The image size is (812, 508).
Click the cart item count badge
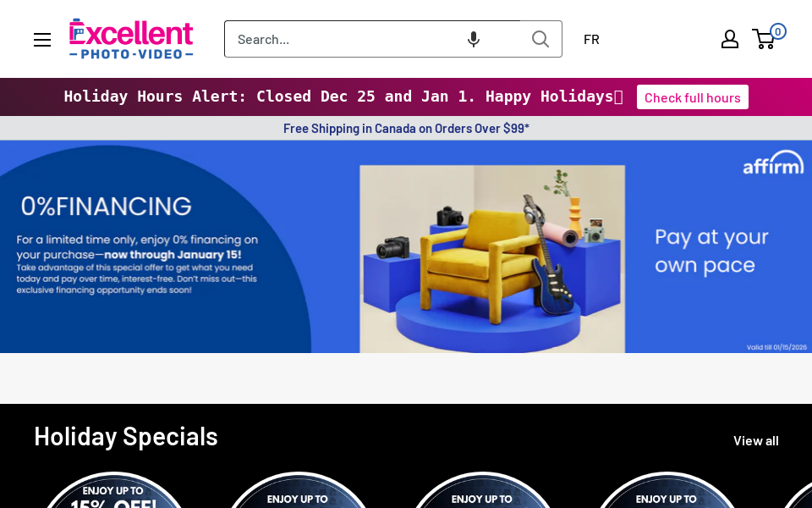click(x=777, y=31)
